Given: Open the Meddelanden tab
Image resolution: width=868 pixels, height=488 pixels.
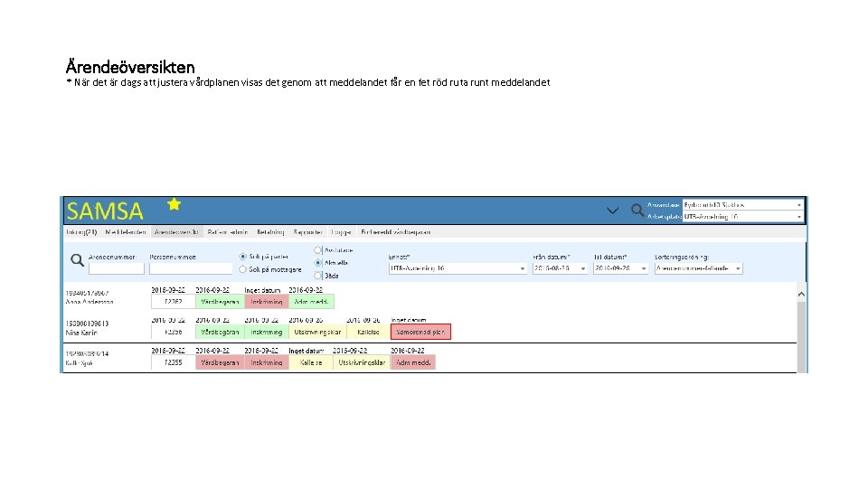Looking at the screenshot, I should pyautogui.click(x=126, y=232).
